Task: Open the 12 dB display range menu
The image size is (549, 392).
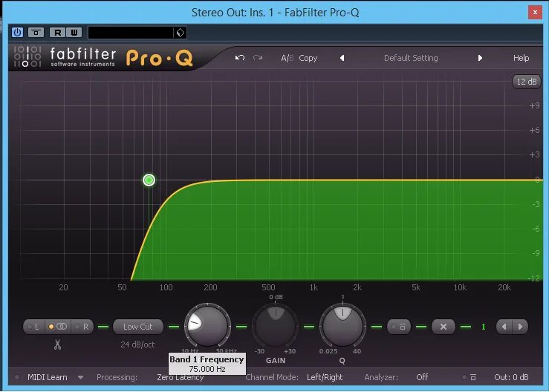Action: [527, 82]
